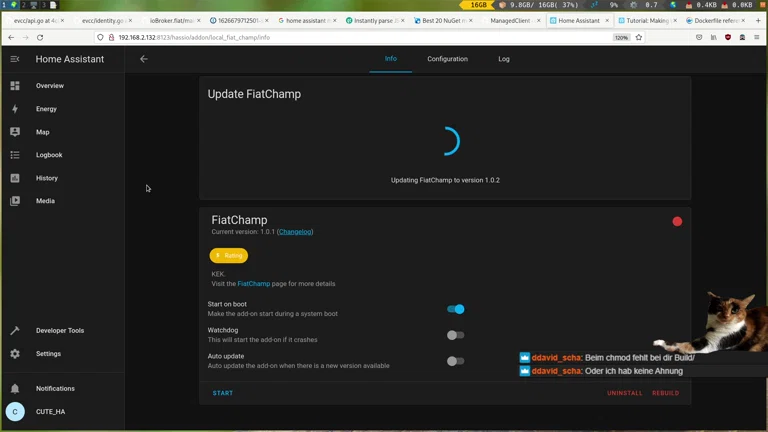The width and height of the screenshot is (768, 432).
Task: Click the browser forward button
Action: click(25, 37)
